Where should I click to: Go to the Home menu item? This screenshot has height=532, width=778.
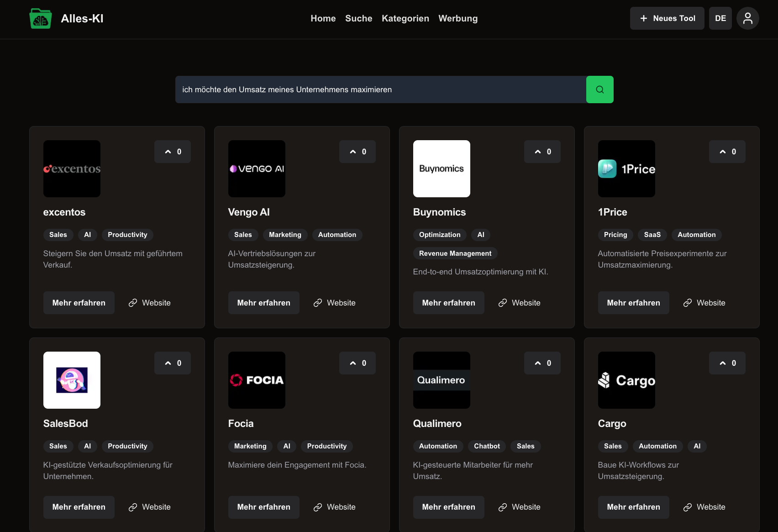coord(323,18)
